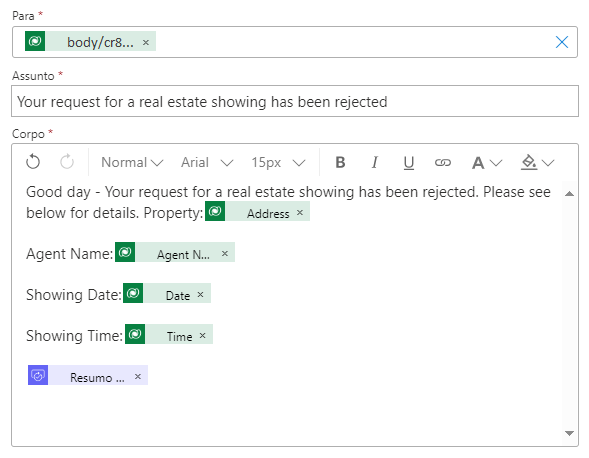Insert a hyperlink with the link icon

pyautogui.click(x=443, y=162)
